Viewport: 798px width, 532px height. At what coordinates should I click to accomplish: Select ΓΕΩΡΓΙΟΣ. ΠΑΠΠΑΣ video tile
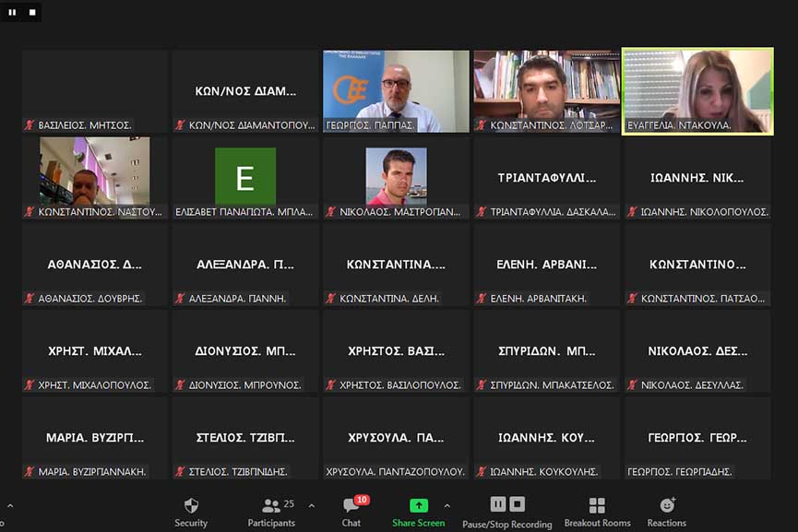click(396, 91)
